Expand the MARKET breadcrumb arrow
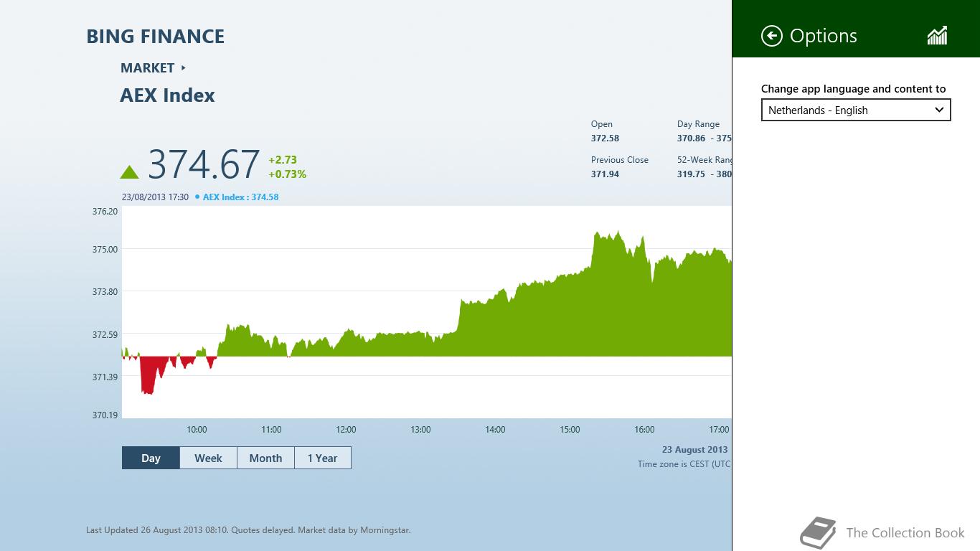This screenshot has width=980, height=551. 184,67
